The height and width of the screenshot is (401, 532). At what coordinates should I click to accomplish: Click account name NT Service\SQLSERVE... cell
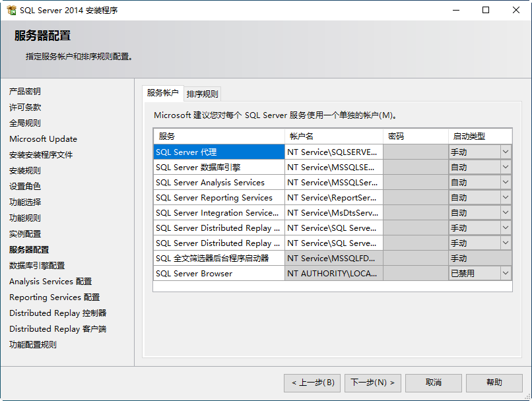[x=334, y=152]
